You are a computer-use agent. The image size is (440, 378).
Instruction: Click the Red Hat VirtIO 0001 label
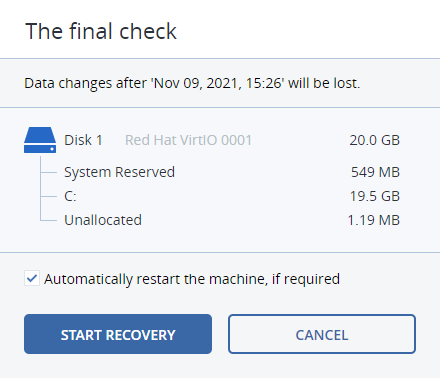(x=188, y=140)
